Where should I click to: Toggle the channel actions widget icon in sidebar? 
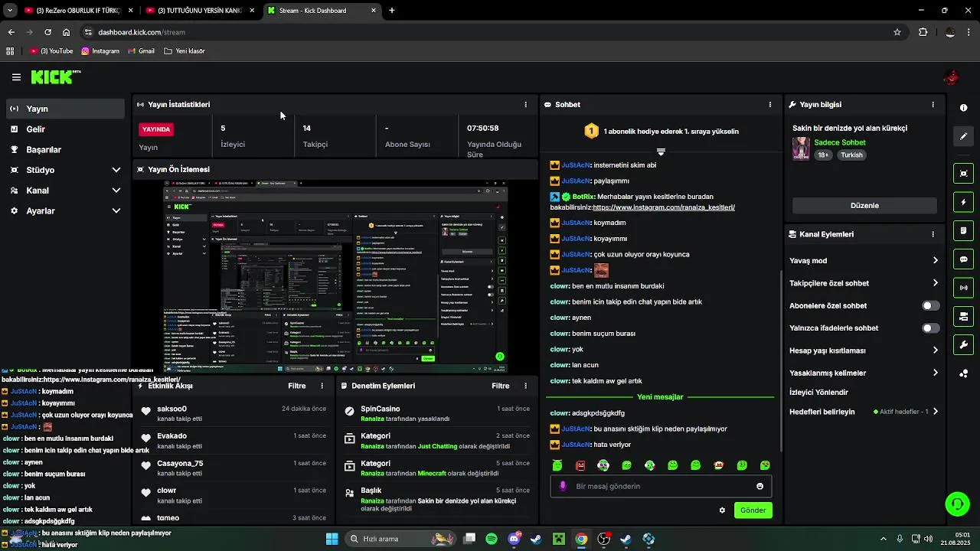click(x=964, y=316)
